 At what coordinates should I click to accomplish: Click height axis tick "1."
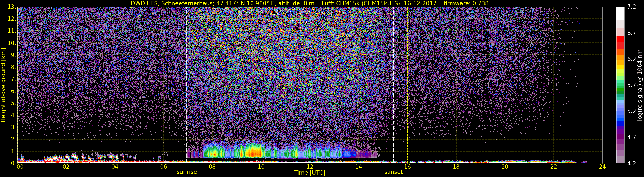point(13,151)
